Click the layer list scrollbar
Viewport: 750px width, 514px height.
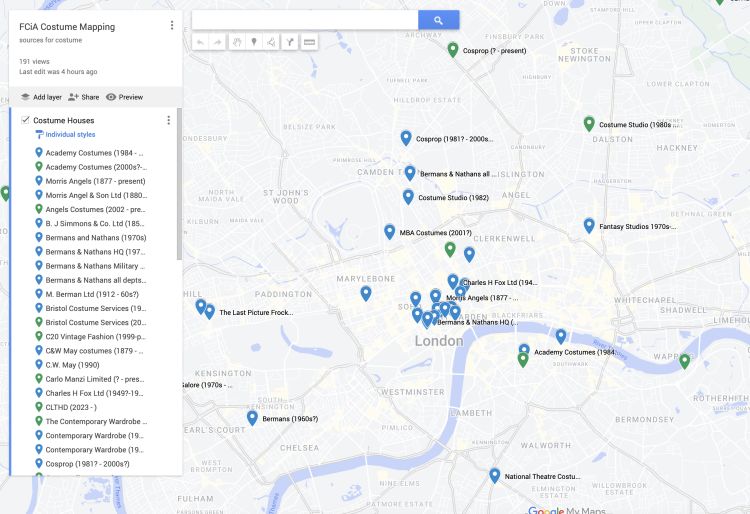(x=179, y=184)
